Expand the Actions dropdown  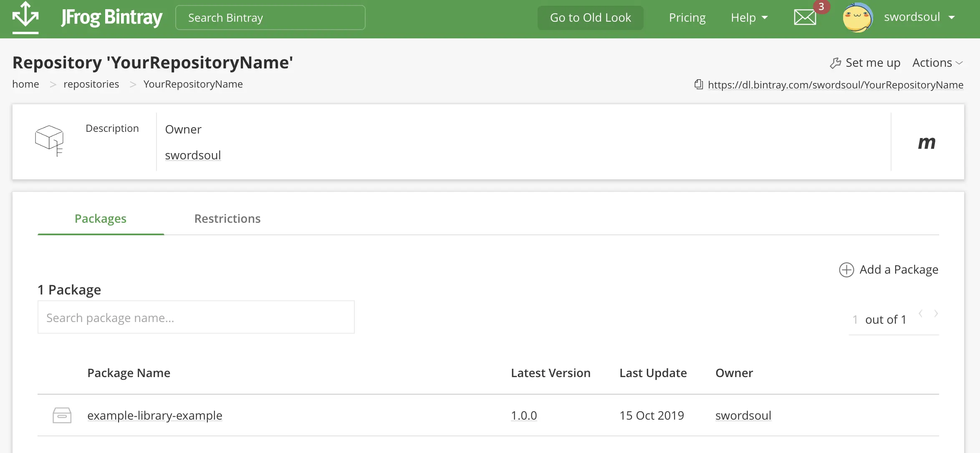point(937,63)
